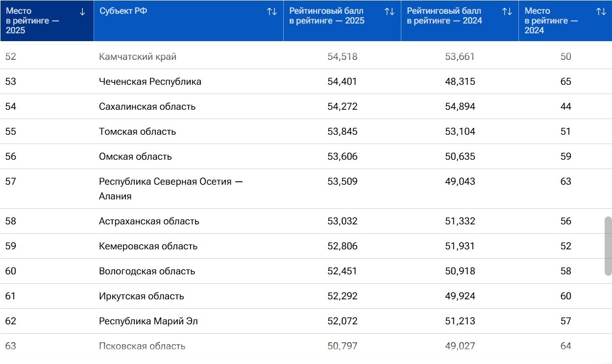The width and height of the screenshot is (612, 364).
Task: Select the Чеченская Республика row
Action: [x=150, y=82]
